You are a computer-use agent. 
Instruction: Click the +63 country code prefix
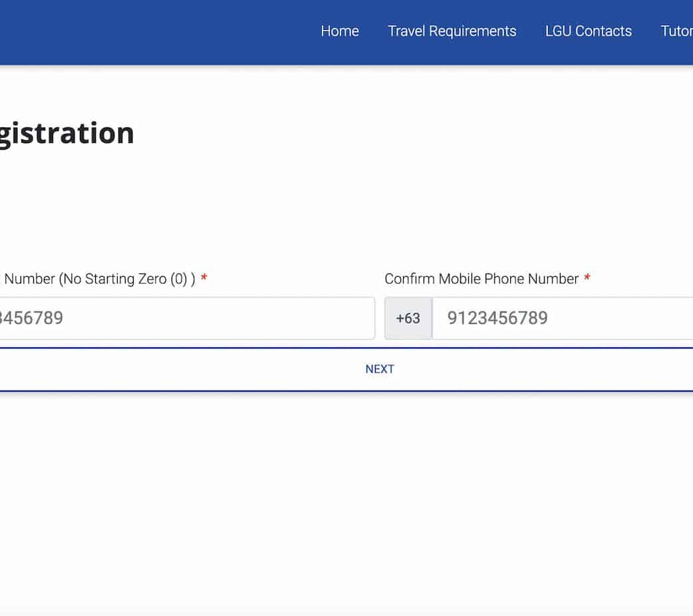click(x=408, y=319)
